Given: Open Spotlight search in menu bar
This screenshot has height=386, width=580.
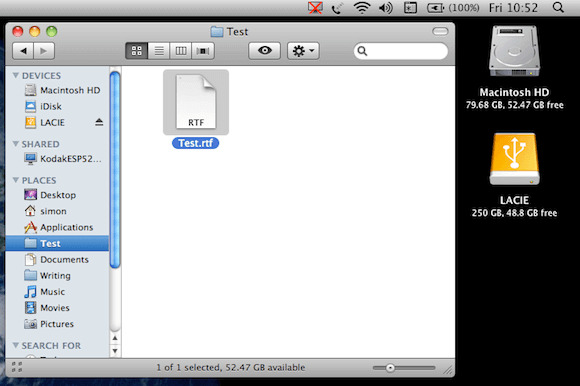Looking at the screenshot, I should click(x=558, y=7).
